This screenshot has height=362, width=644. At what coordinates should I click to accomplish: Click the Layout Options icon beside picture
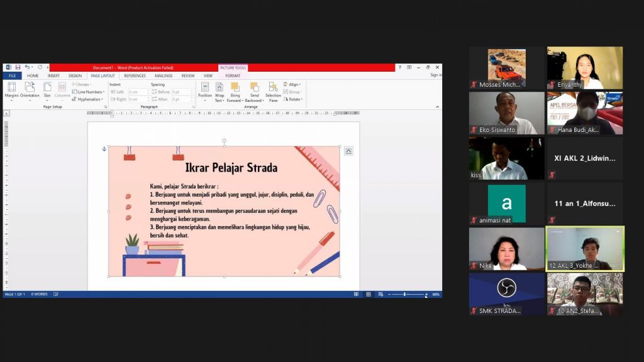(x=348, y=151)
